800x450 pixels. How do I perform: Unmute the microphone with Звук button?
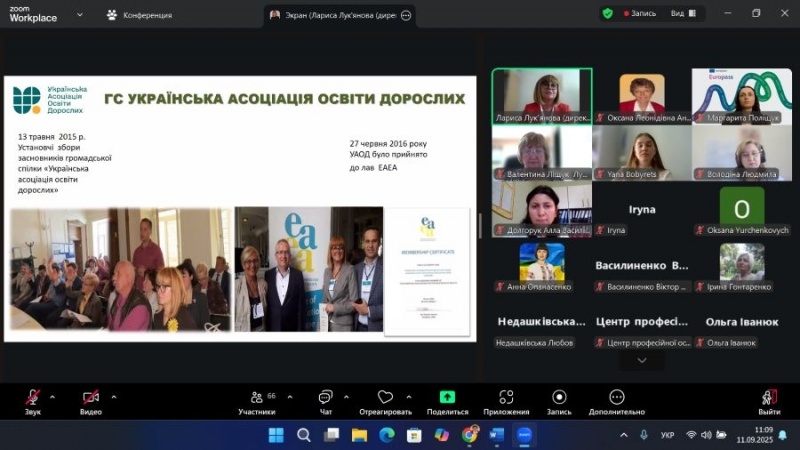pos(33,398)
